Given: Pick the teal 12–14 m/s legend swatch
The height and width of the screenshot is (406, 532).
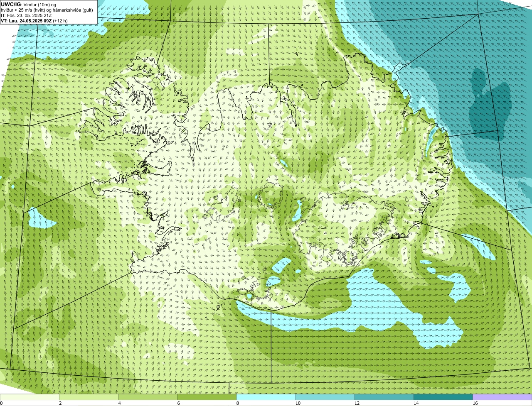Looking at the screenshot, I should [x=384, y=397].
